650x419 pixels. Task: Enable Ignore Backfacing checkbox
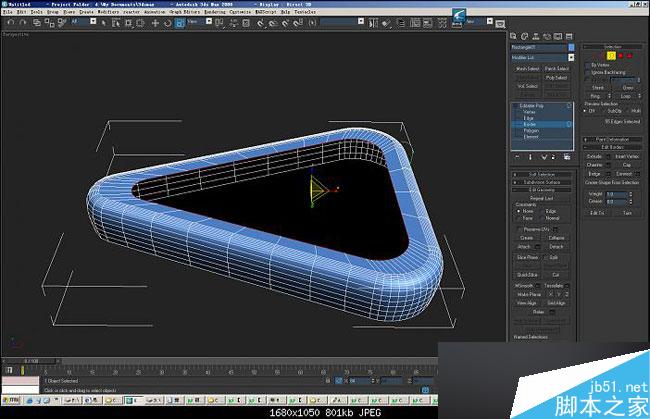587,73
